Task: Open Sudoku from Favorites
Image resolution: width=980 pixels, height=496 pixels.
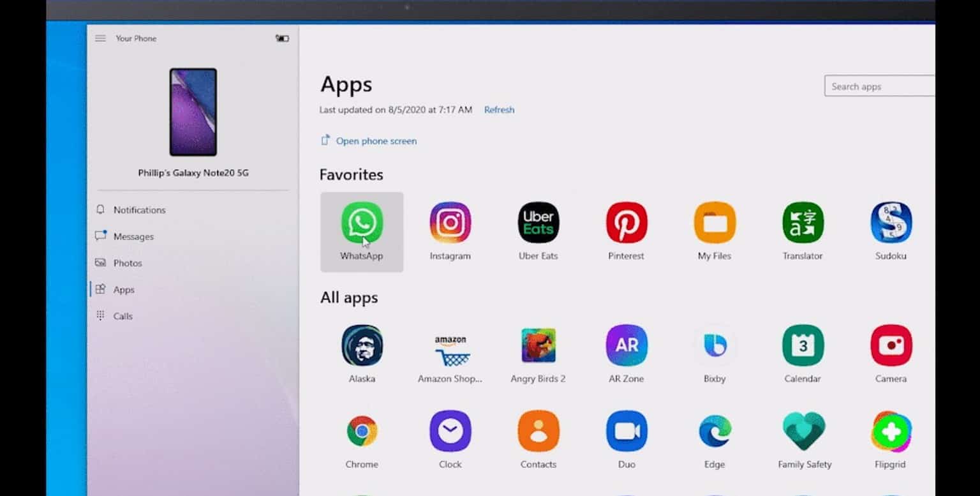Action: click(x=890, y=223)
